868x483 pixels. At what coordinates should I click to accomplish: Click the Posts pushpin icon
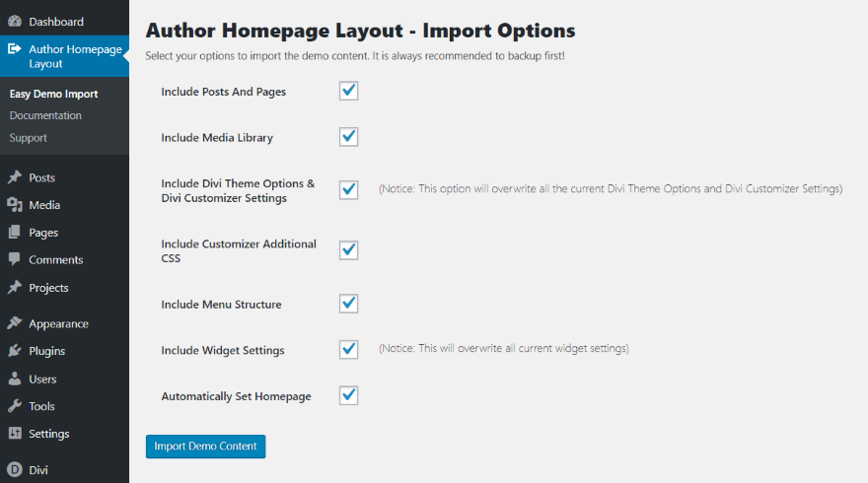[x=15, y=178]
